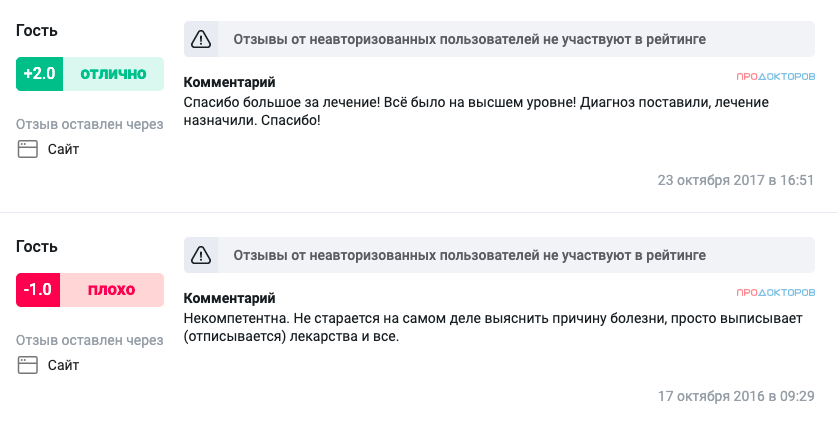Click the unauthorized reviews notice in first review
The width and height of the screenshot is (838, 427).
pos(499,39)
